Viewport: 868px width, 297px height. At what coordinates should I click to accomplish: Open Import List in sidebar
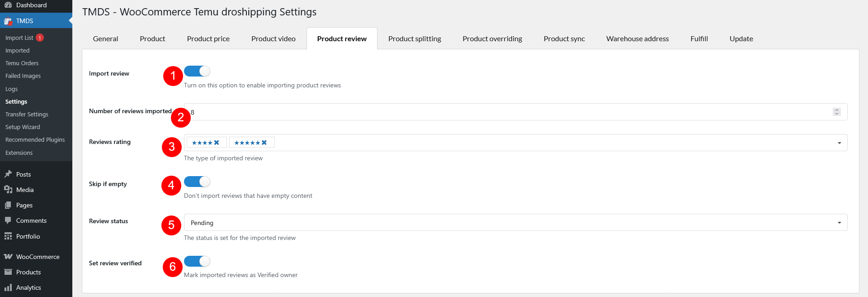(19, 38)
